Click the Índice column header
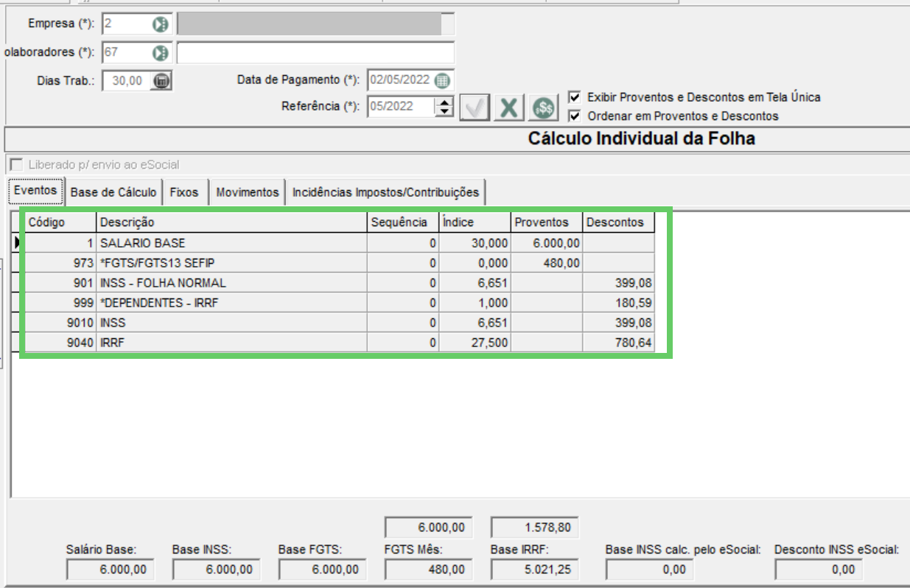910x588 pixels. (475, 222)
